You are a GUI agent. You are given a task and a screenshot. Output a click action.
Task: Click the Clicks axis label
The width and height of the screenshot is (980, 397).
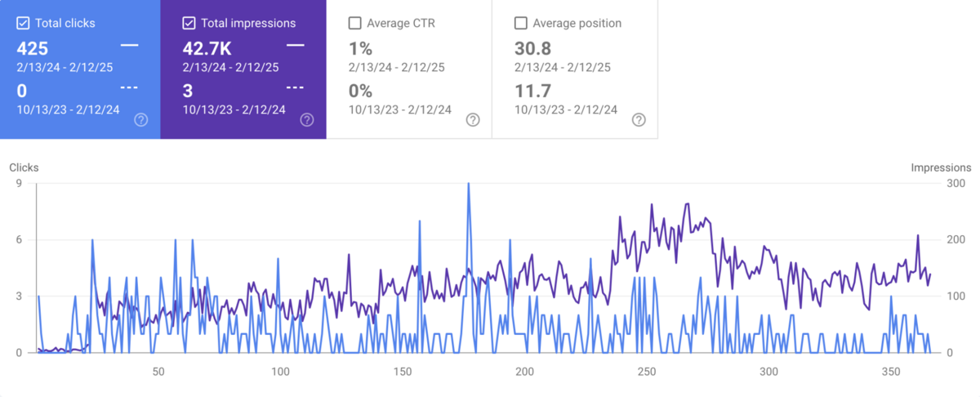click(24, 167)
